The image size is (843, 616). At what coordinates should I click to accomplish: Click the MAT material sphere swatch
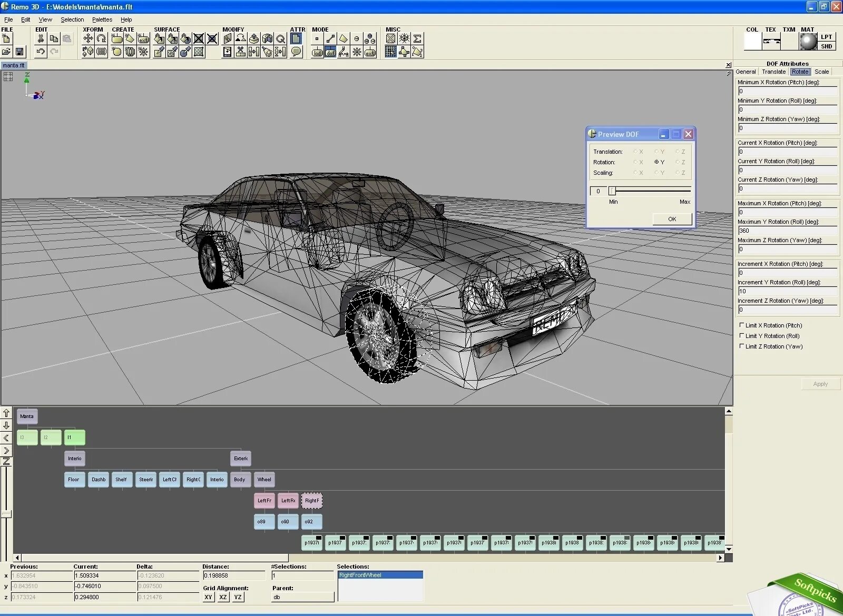(x=808, y=42)
